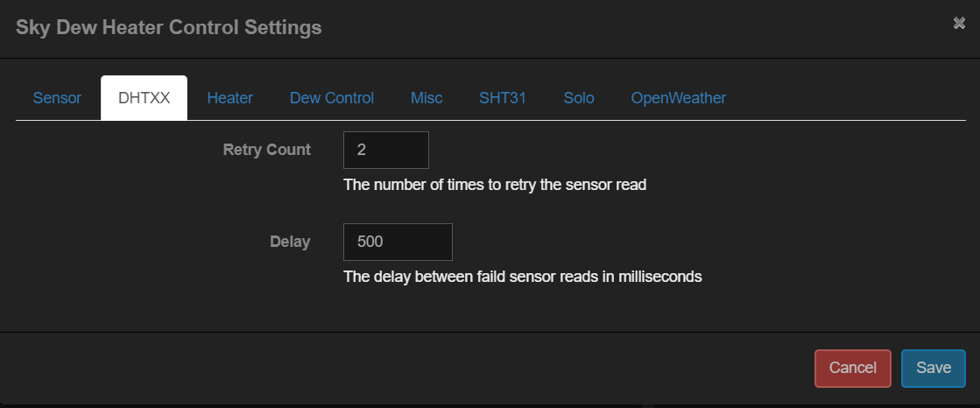This screenshot has height=408, width=980.
Task: Switch to the SHT31 tab
Action: [x=503, y=98]
